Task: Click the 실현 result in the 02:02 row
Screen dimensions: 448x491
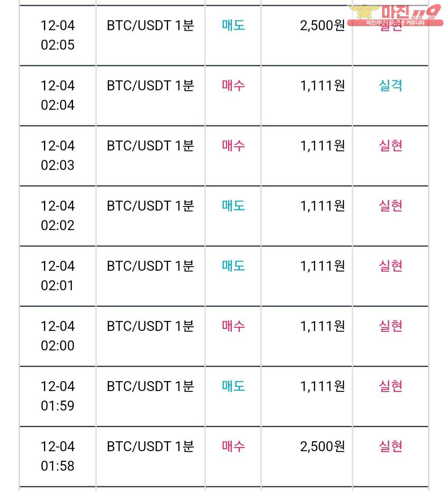Action: point(390,206)
